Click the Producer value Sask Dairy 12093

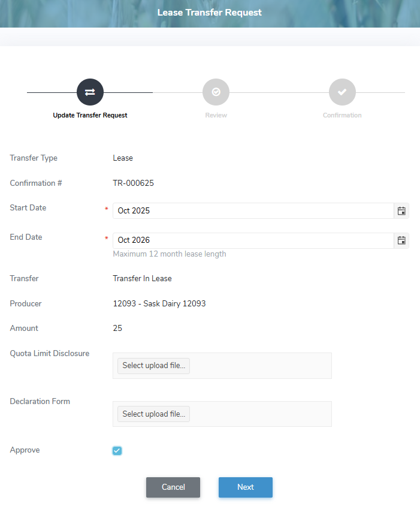click(x=159, y=303)
